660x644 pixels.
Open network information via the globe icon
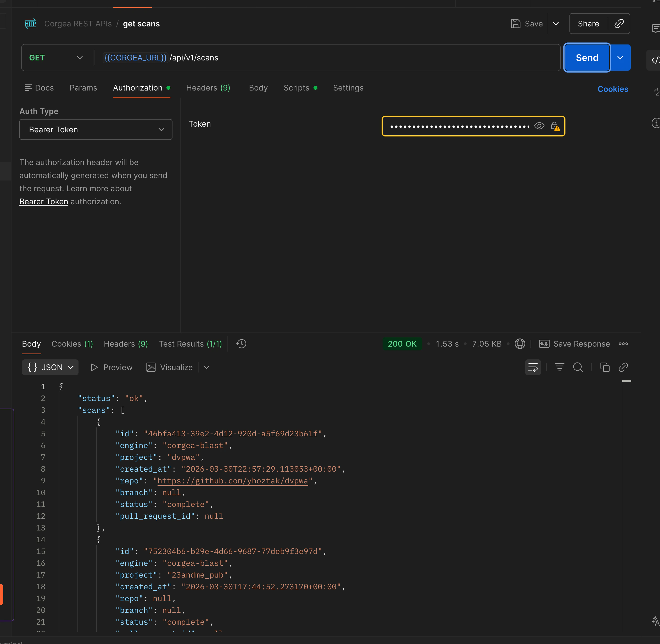click(x=520, y=344)
